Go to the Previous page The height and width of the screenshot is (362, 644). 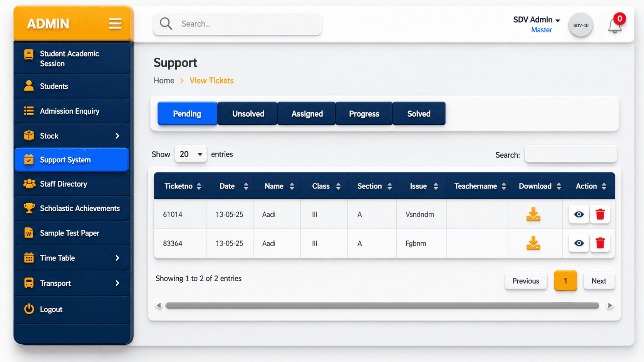[x=526, y=281]
